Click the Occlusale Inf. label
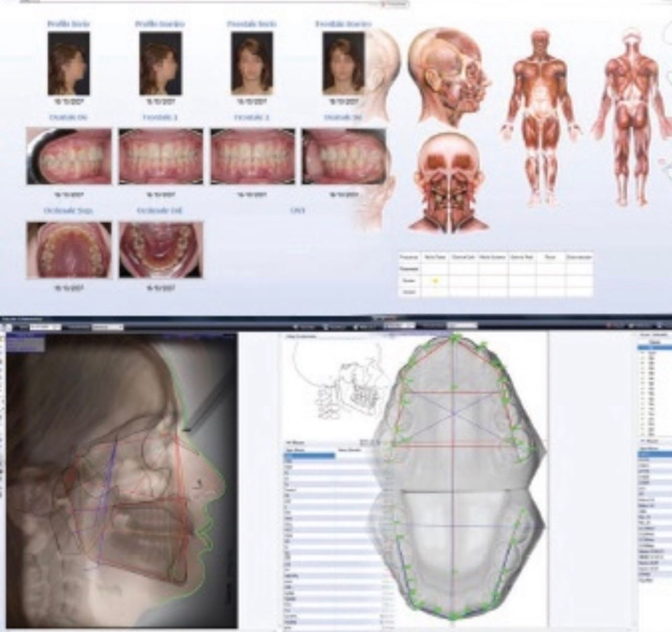This screenshot has width=672, height=632. tap(160, 211)
